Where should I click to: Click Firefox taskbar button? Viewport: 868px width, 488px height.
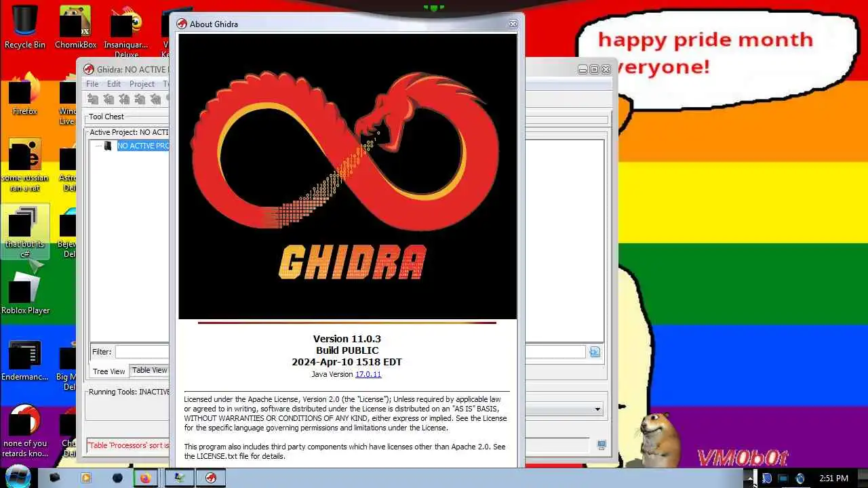point(145,477)
